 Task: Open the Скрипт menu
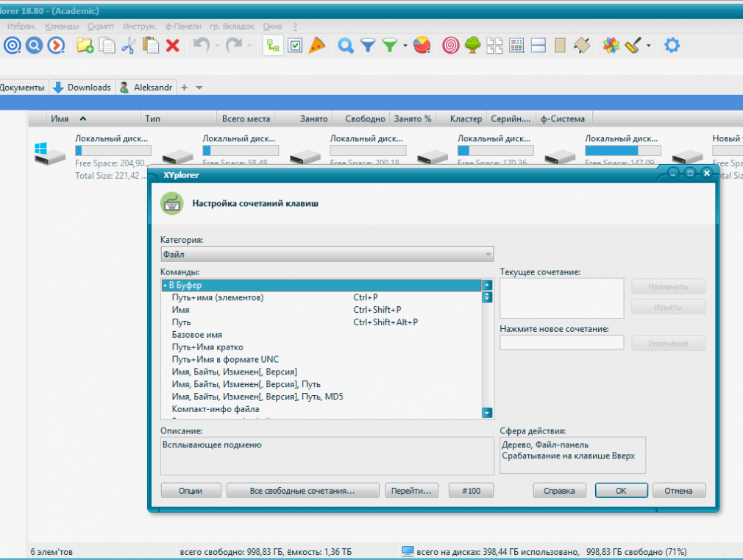[101, 26]
